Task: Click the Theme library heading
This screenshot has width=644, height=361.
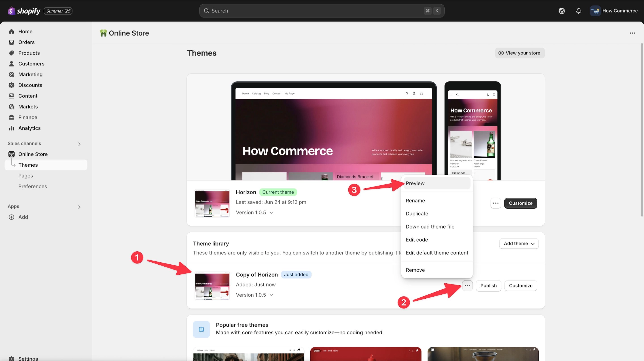Action: tap(211, 244)
